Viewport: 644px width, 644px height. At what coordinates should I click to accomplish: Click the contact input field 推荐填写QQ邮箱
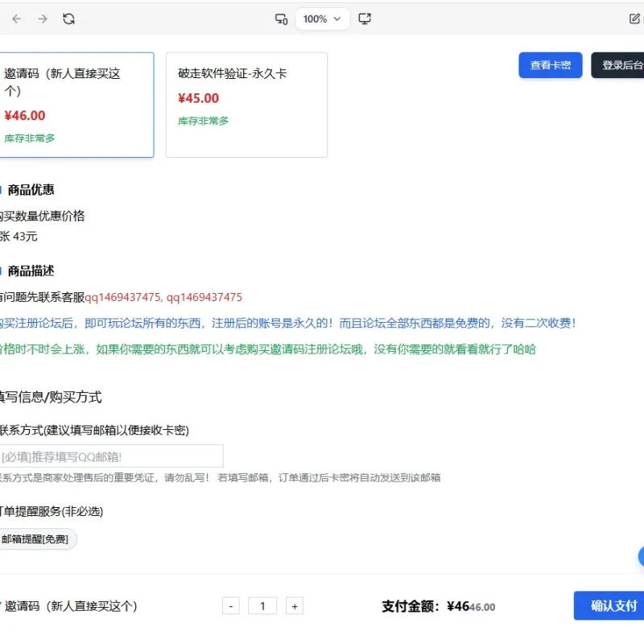coord(111,456)
